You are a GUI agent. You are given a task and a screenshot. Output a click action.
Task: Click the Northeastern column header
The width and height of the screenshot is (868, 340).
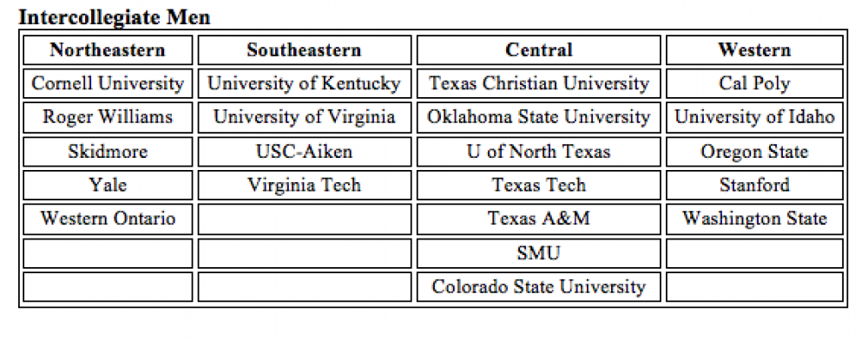108,49
